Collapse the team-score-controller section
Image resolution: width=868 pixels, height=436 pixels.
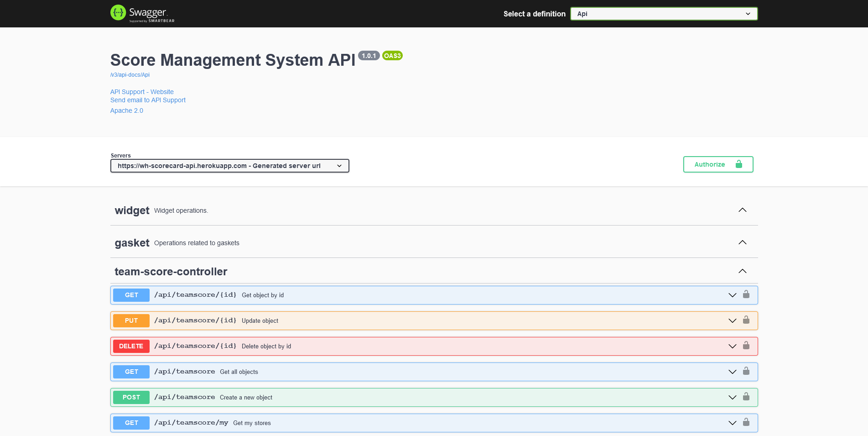[742, 271]
